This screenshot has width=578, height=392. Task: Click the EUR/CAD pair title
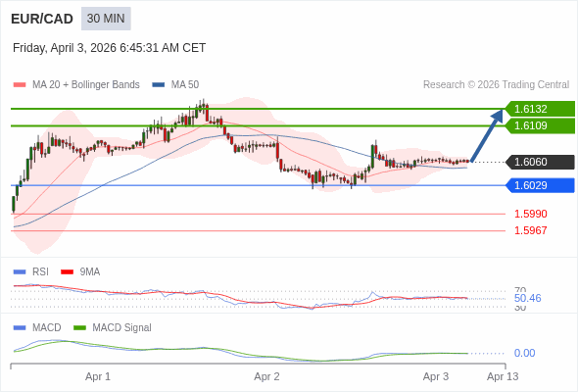tap(42, 19)
